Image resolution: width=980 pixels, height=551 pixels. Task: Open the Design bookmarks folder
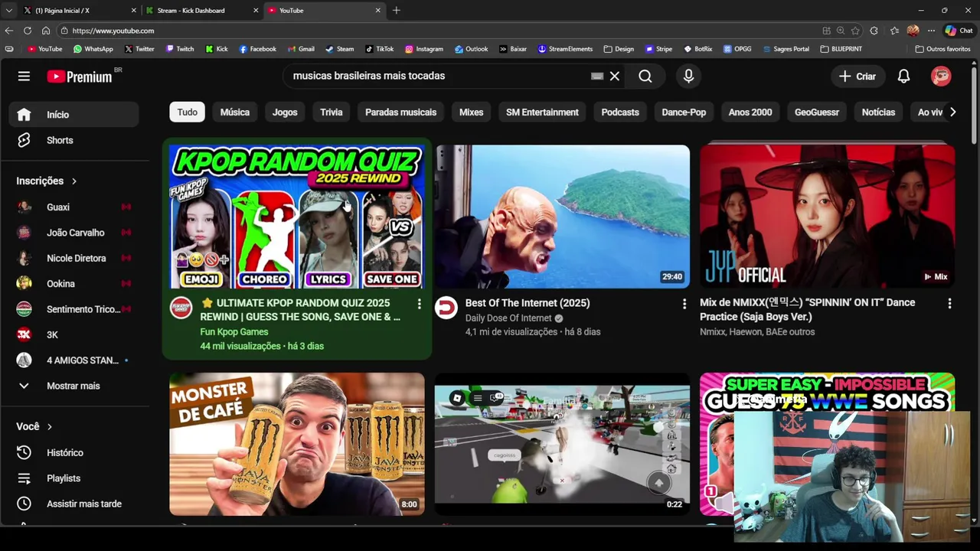pyautogui.click(x=619, y=49)
